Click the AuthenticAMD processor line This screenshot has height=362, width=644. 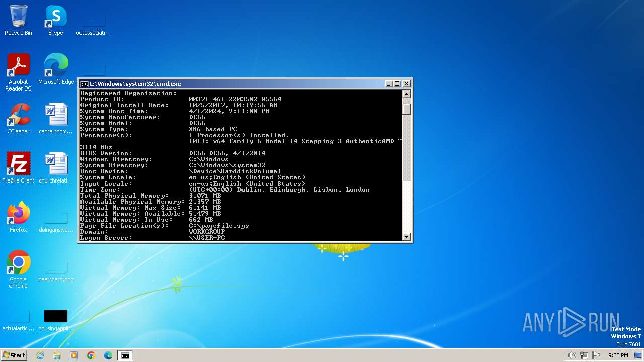[295, 141]
